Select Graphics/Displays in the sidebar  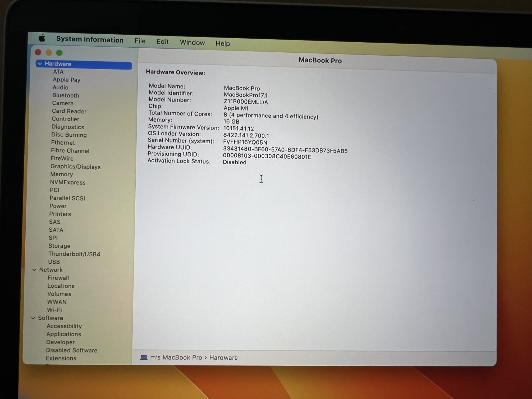75,167
